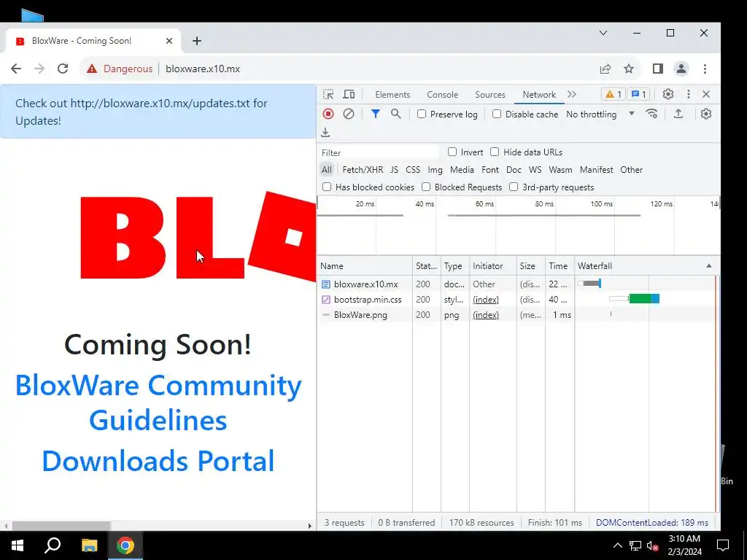Click the Dangerous site warning indicator

coord(120,69)
